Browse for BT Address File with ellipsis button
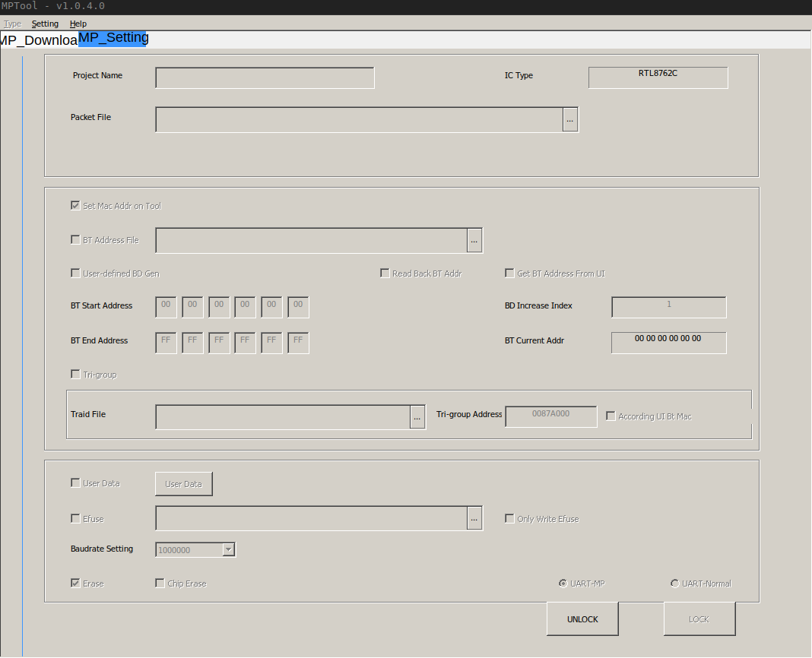Screen dimensions: 812x658 pyautogui.click(x=474, y=241)
